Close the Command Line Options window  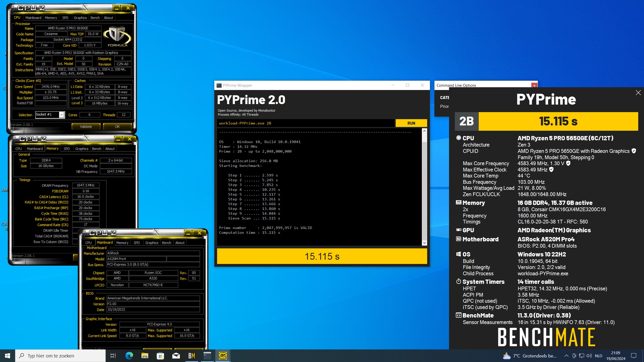(x=534, y=85)
